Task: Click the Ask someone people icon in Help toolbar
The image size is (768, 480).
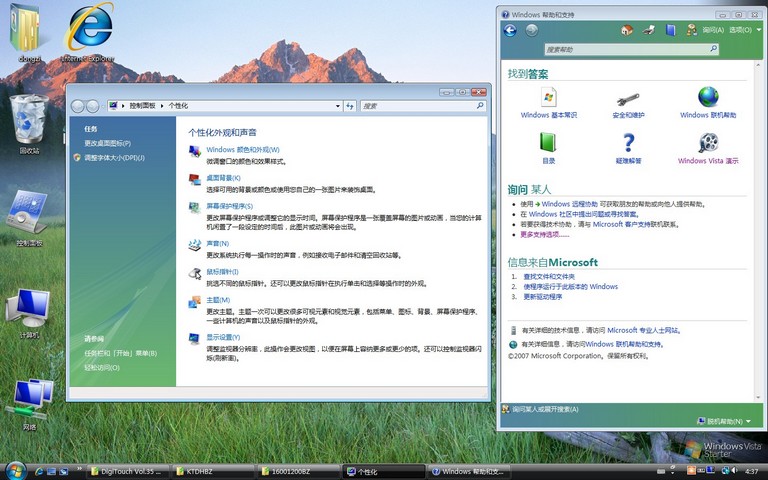Action: pos(691,30)
